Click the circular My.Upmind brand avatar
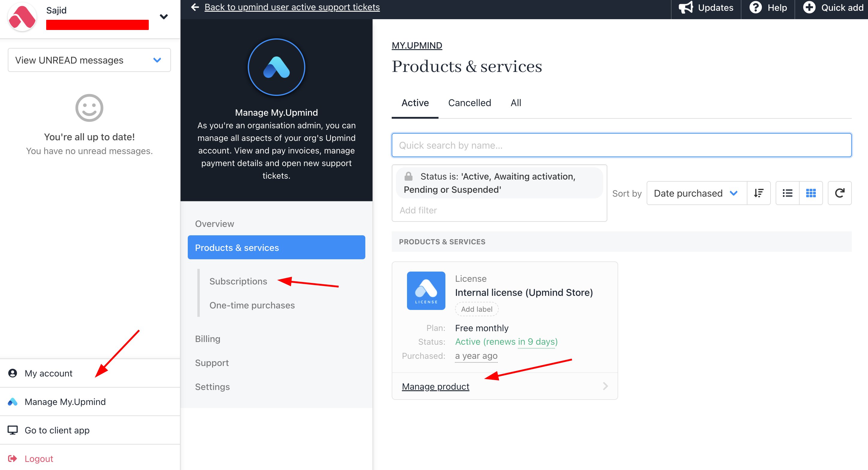 point(276,67)
